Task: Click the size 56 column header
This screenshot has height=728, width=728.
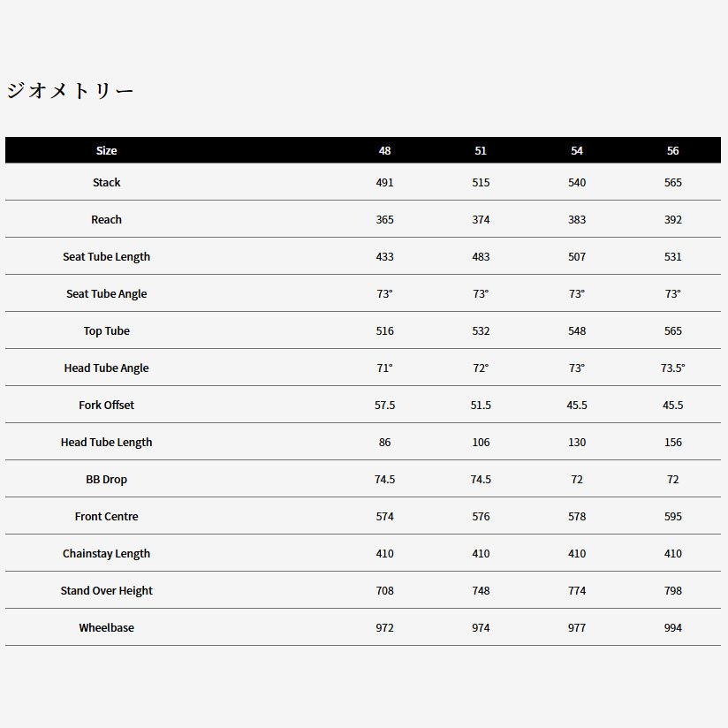Action: pyautogui.click(x=673, y=151)
